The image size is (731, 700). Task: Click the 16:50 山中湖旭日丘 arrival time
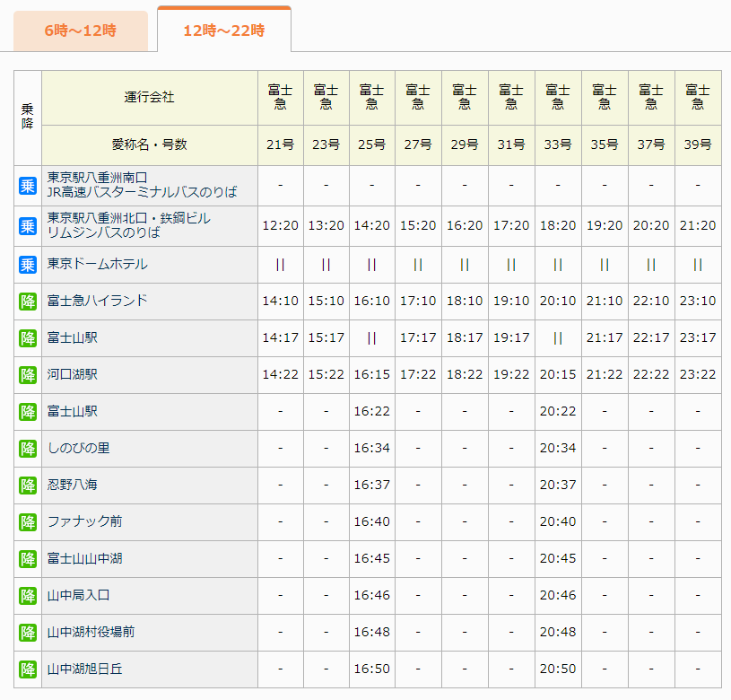pos(371,669)
